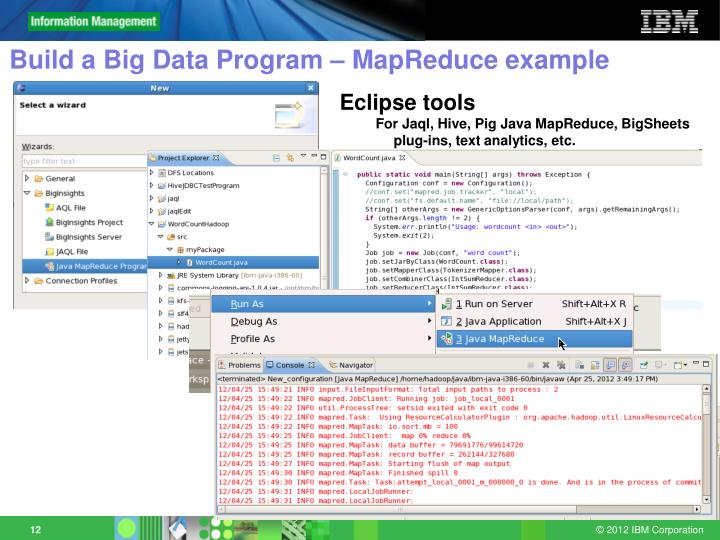Close the New wizard dialog
The width and height of the screenshot is (720, 540).
[311, 88]
